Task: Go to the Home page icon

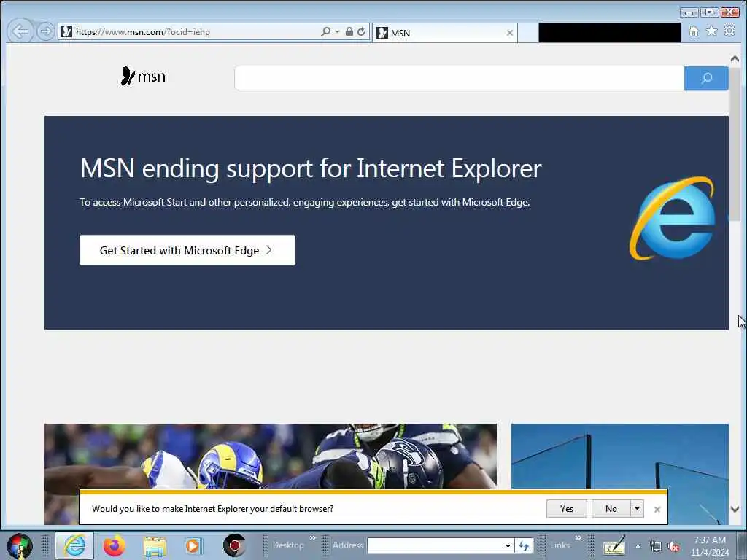Action: 694,31
